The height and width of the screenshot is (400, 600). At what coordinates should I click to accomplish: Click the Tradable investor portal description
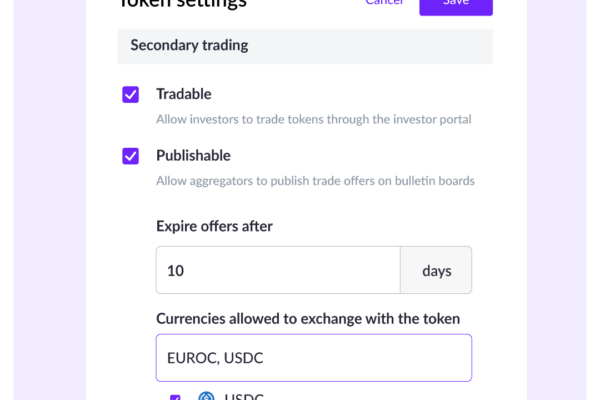tap(314, 119)
